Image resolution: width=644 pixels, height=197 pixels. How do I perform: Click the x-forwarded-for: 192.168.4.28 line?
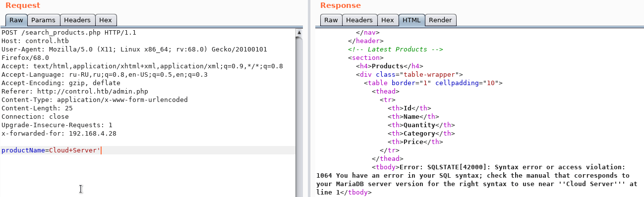point(59,134)
